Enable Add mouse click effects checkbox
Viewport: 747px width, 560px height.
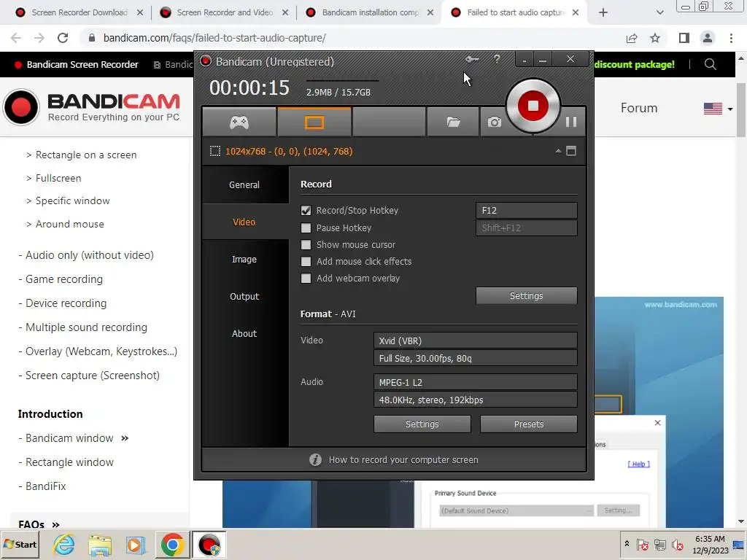pos(306,261)
